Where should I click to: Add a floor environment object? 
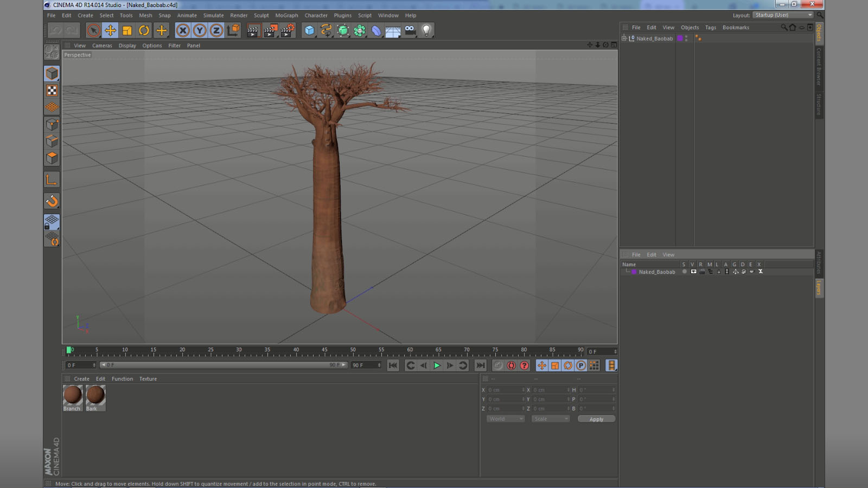tap(393, 30)
